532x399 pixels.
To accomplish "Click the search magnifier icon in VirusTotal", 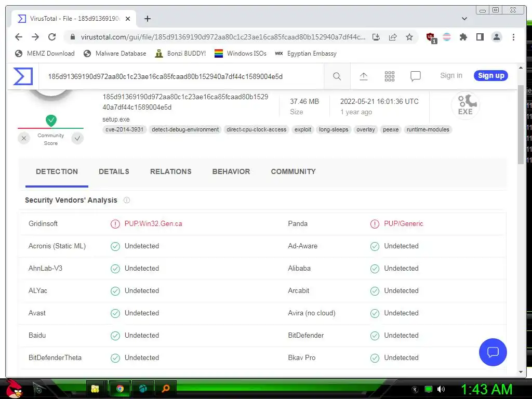I will click(337, 76).
